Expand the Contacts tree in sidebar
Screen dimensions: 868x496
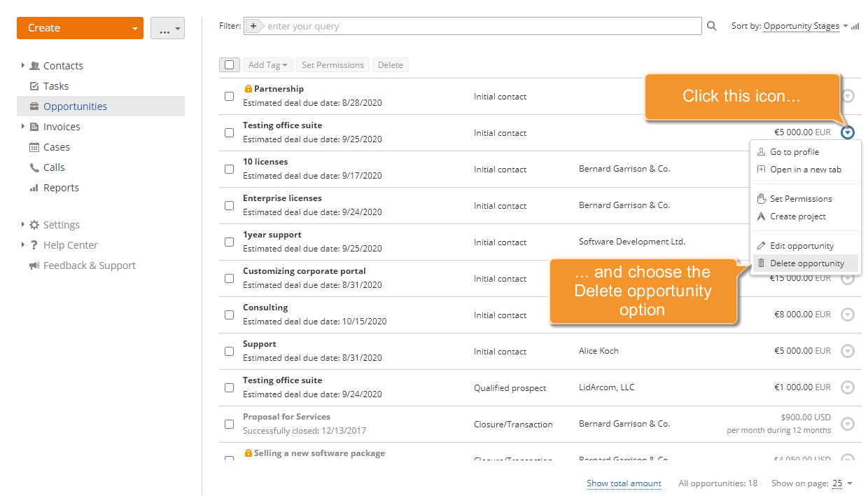tap(23, 65)
